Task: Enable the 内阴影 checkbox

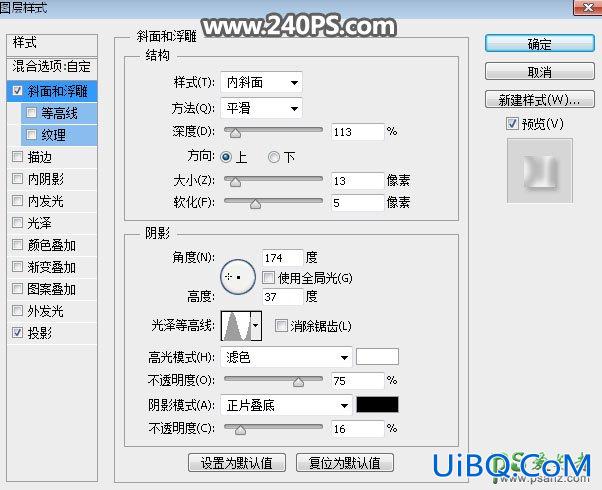Action: (17, 179)
